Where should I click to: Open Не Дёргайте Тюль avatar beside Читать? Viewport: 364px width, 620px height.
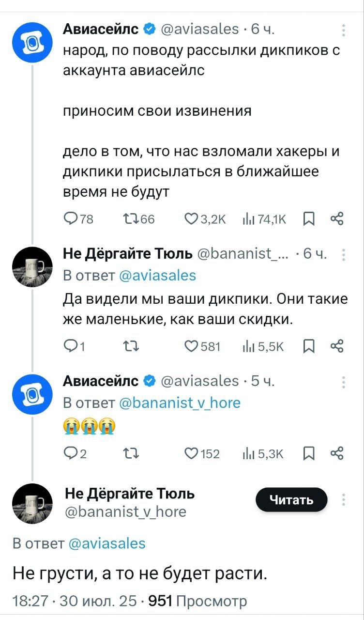[32, 503]
